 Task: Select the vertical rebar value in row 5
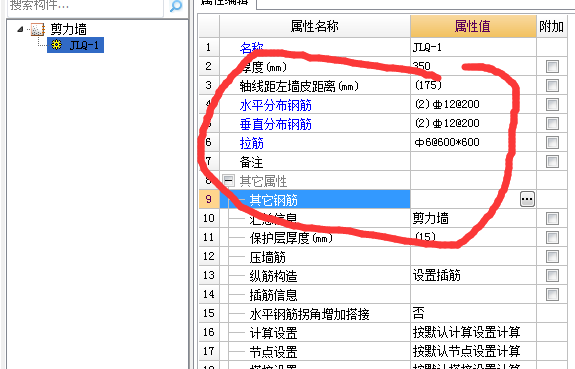(x=473, y=123)
